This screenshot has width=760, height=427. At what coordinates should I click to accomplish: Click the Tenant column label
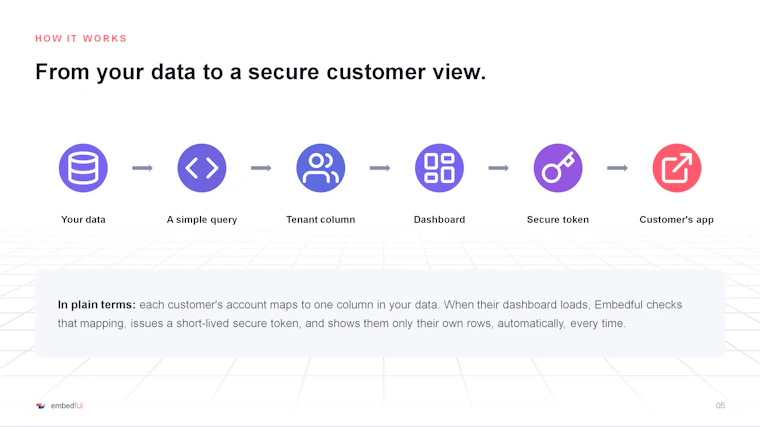coord(320,220)
